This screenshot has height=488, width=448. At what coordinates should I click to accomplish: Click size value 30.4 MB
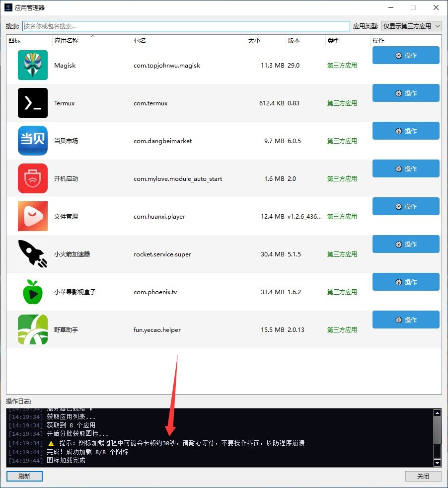click(273, 254)
